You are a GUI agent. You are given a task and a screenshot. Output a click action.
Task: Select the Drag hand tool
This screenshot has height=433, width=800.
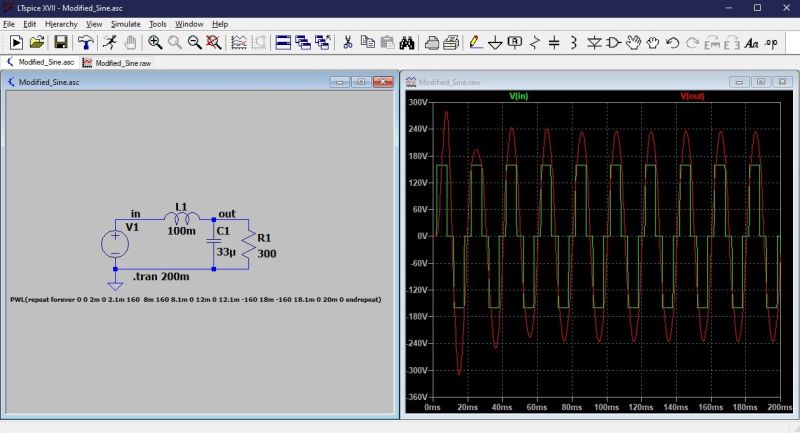(x=653, y=43)
